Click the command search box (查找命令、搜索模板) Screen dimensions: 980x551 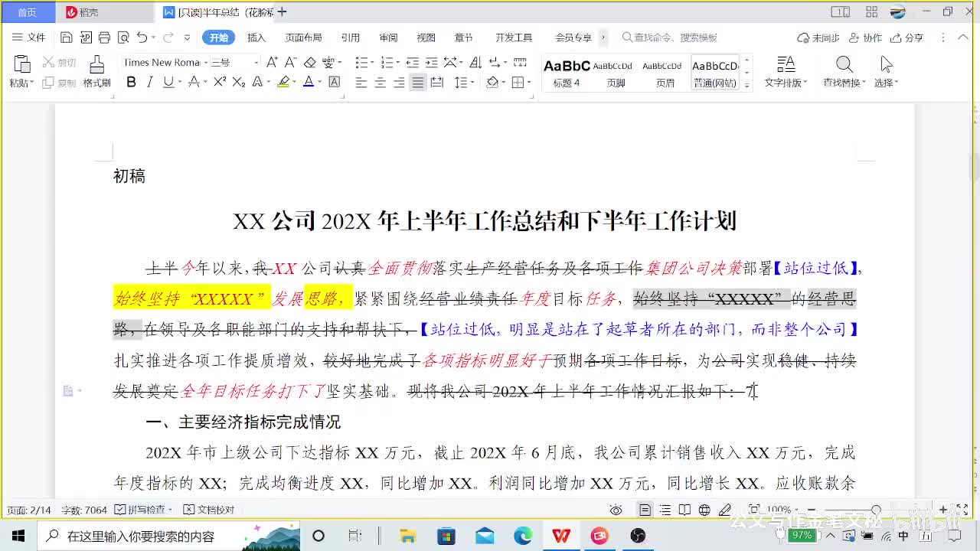click(x=670, y=37)
